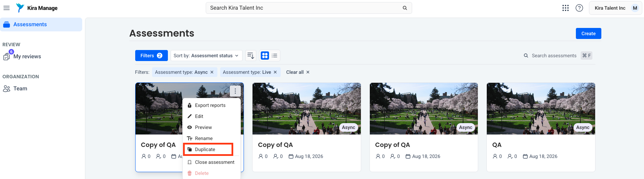Click the export icon beside Export reports

190,105
